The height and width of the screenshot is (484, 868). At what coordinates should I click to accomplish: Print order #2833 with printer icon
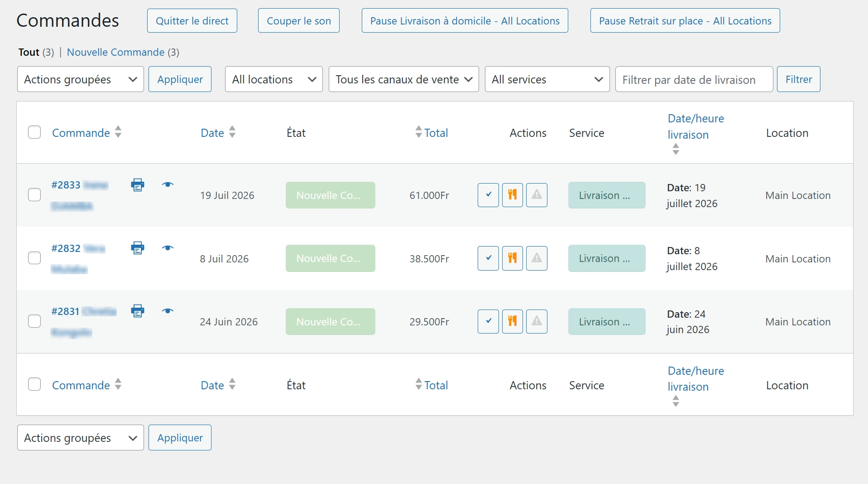138,185
